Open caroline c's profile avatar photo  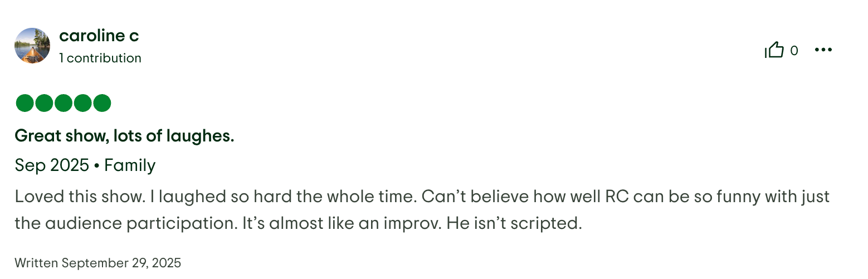click(32, 46)
